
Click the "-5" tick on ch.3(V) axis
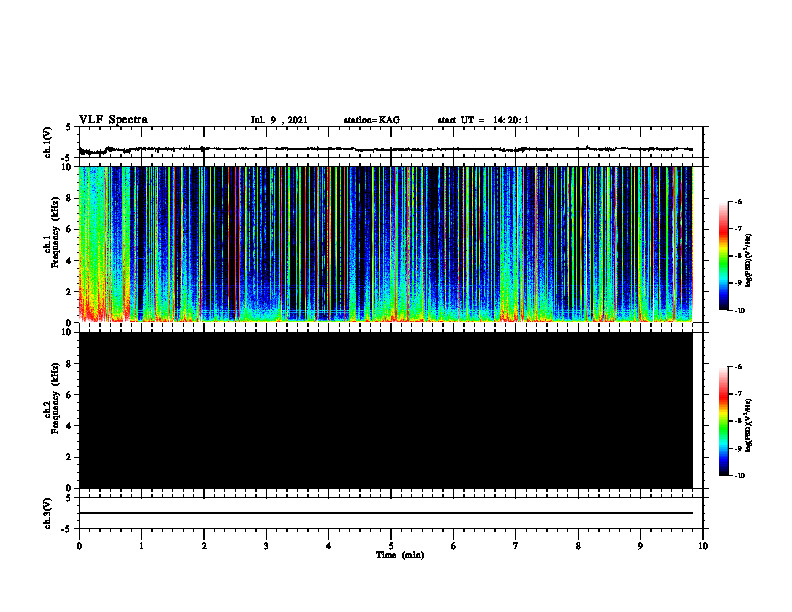67,529
